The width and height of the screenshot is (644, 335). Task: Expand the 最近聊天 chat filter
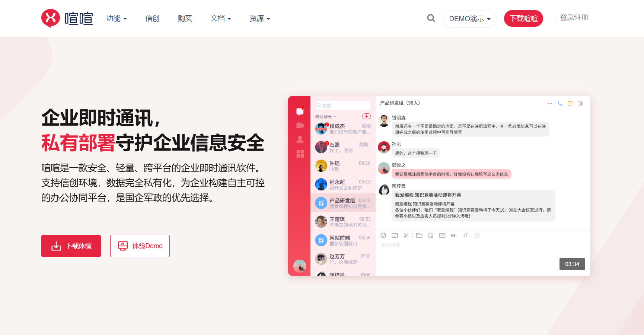click(326, 117)
